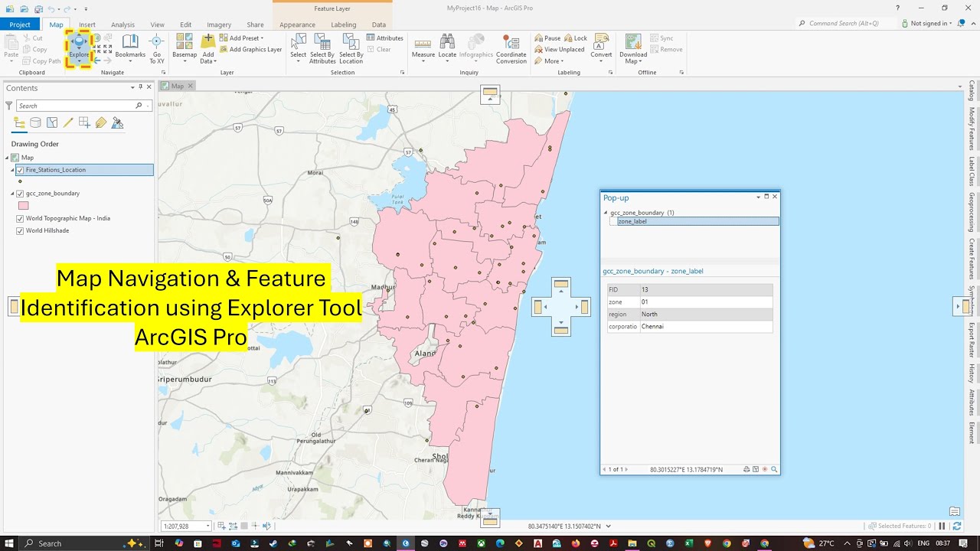Switch to the Labeling ribbon tab
This screenshot has height=551, width=980.
tap(343, 24)
